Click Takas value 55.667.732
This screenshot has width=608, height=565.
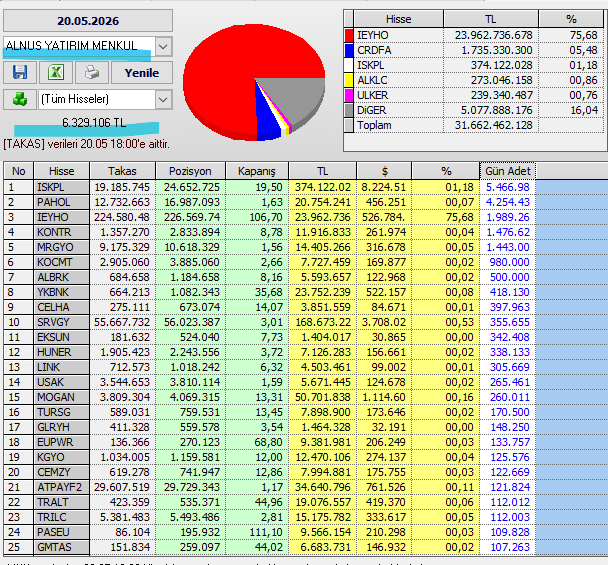pos(123,322)
